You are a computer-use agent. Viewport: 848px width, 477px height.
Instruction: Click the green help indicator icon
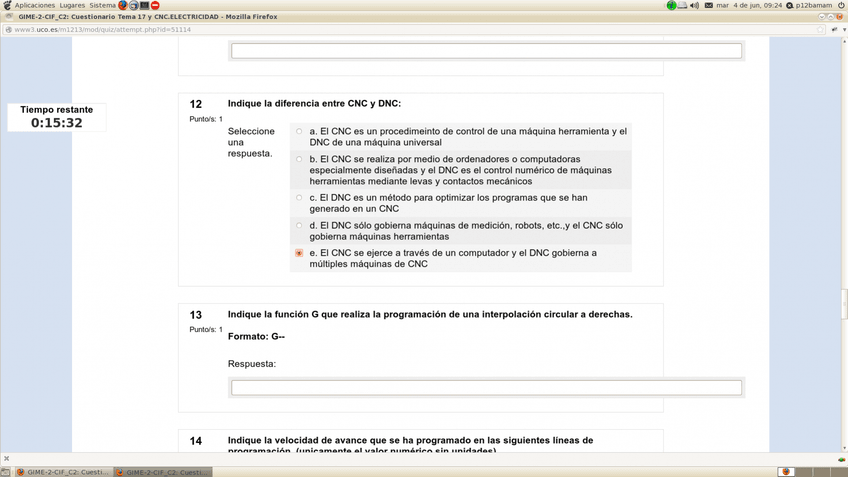(x=671, y=5)
